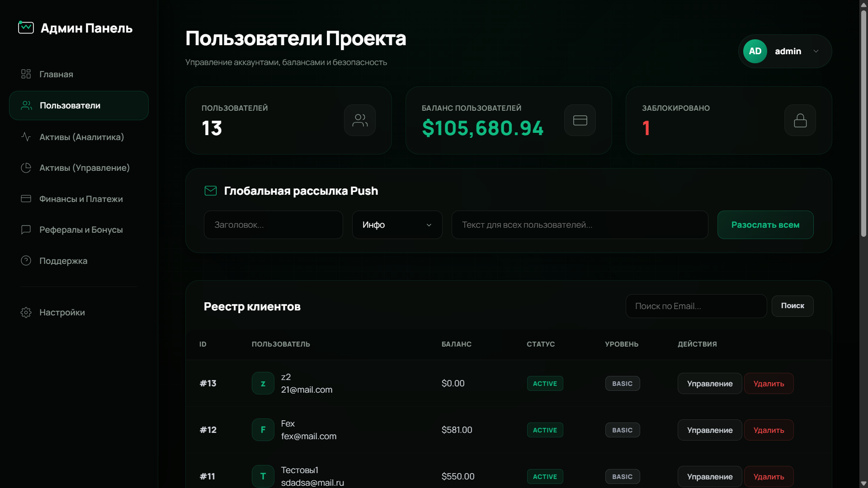The width and height of the screenshot is (868, 488).
Task: Click the Главная grid icon in sidebar
Action: tap(26, 74)
